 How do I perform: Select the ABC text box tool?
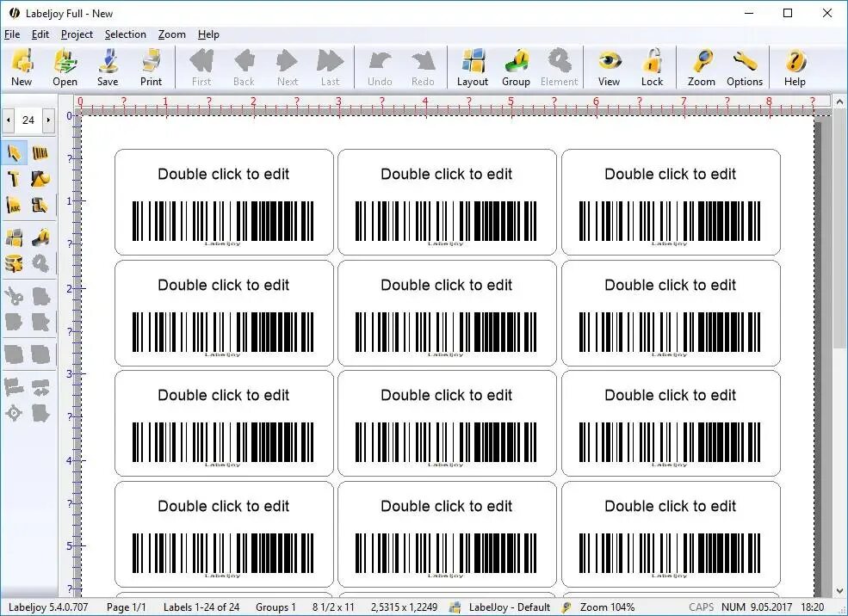coord(14,206)
